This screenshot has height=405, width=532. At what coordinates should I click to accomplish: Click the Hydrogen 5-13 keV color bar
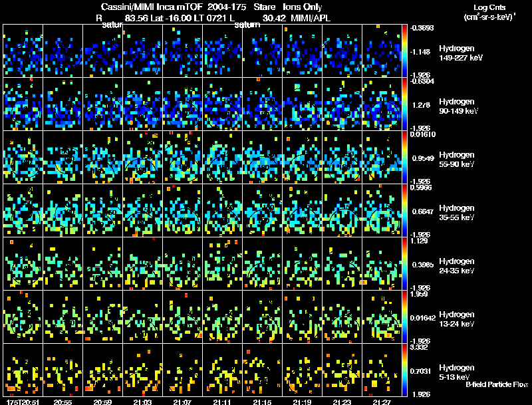point(404,370)
